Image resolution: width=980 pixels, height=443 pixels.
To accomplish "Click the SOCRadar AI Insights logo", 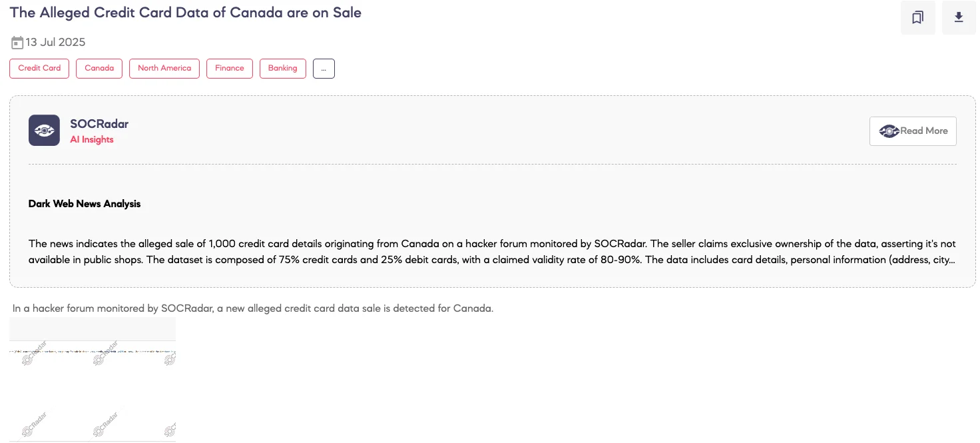I will 44,130.
